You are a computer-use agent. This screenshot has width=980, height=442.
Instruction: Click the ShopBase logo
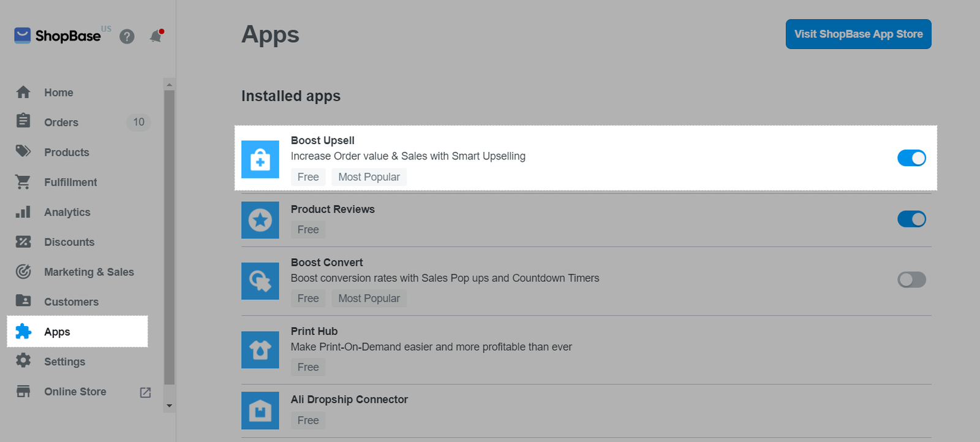coord(58,36)
